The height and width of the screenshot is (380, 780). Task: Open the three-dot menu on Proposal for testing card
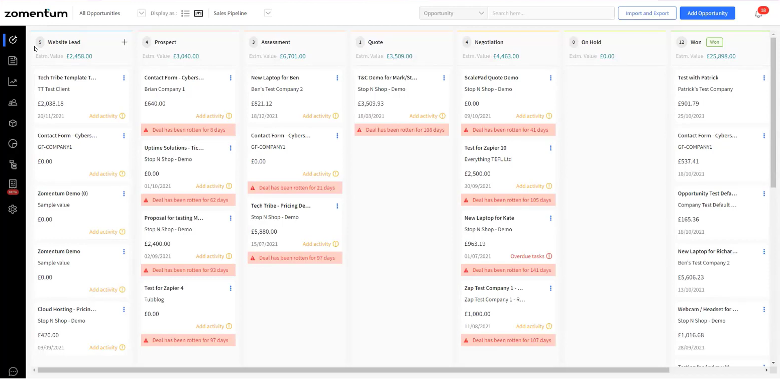[x=230, y=218]
